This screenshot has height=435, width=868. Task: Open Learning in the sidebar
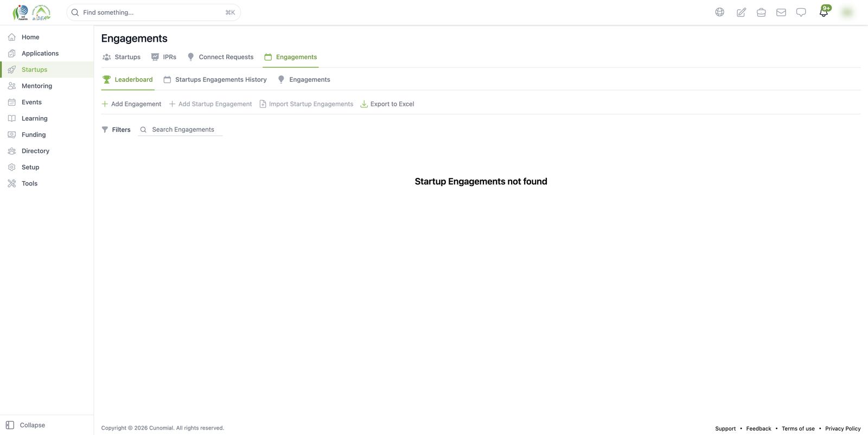point(47,118)
